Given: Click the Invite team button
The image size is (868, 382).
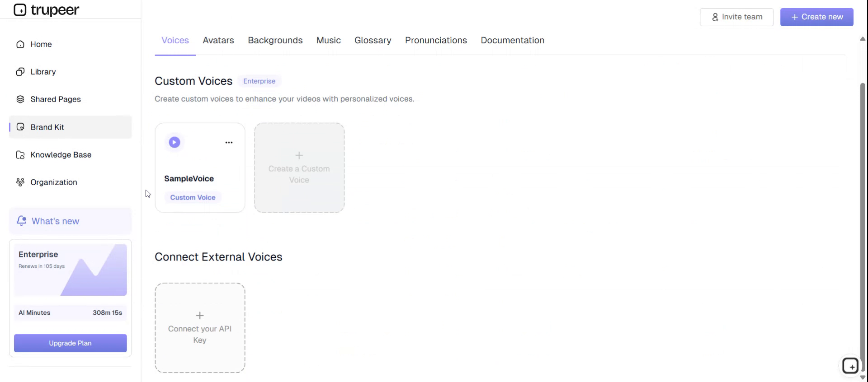Looking at the screenshot, I should 736,17.
